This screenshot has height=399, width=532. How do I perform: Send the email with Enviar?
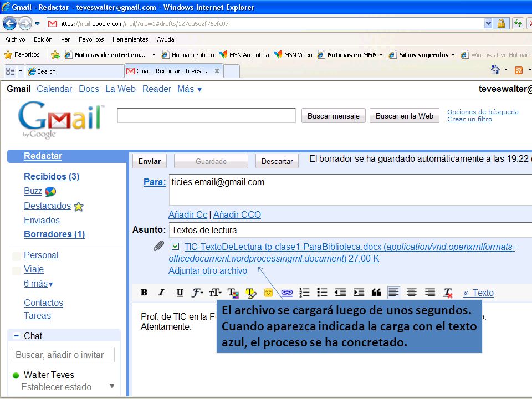click(x=150, y=161)
